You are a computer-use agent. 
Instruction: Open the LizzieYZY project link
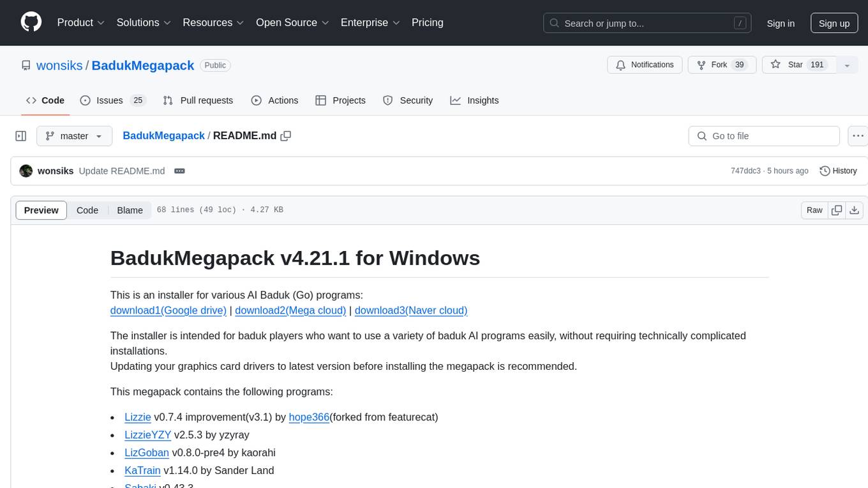pos(148,435)
